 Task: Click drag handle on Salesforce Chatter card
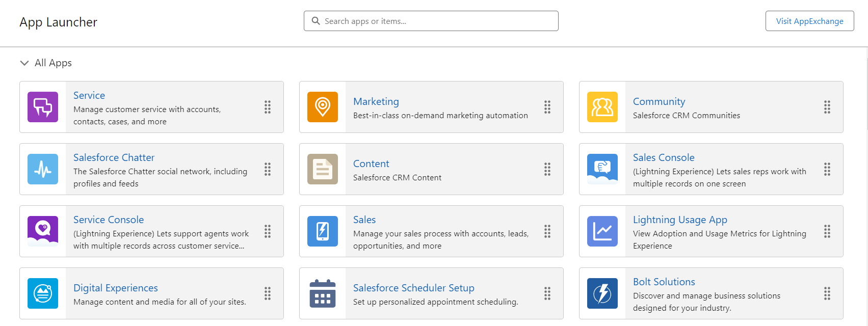268,169
